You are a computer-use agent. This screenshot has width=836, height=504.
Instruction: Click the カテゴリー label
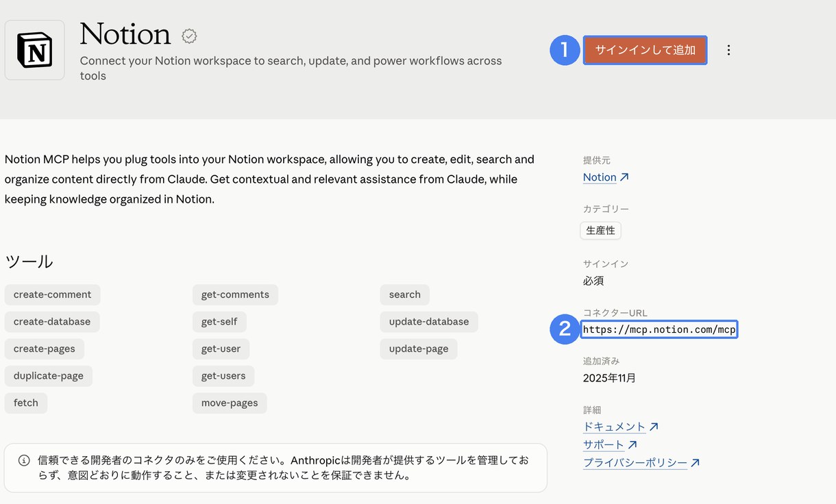click(606, 209)
